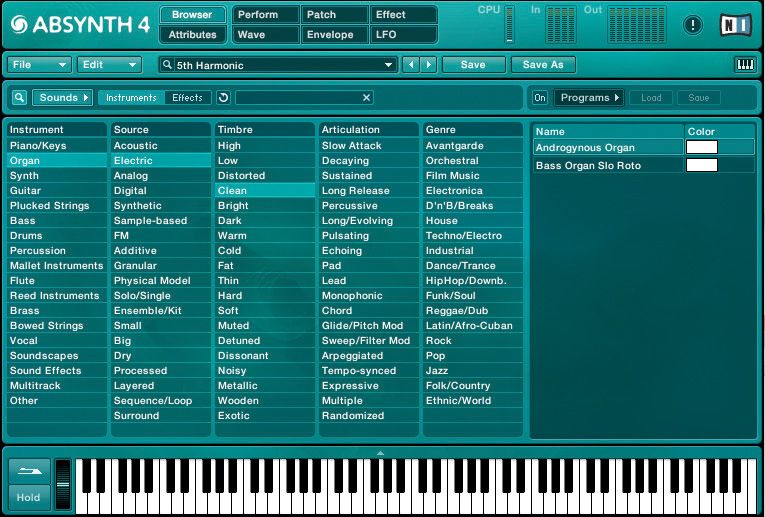Toggle the Organ instrument attribute
765x517 pixels.
(57, 160)
